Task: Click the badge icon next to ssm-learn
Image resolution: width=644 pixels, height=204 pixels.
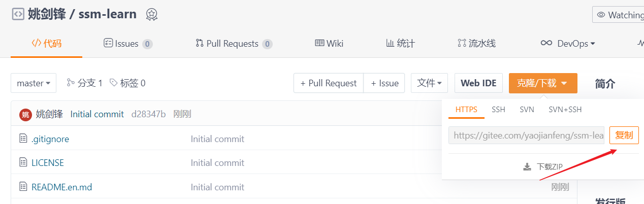Action: click(x=151, y=15)
